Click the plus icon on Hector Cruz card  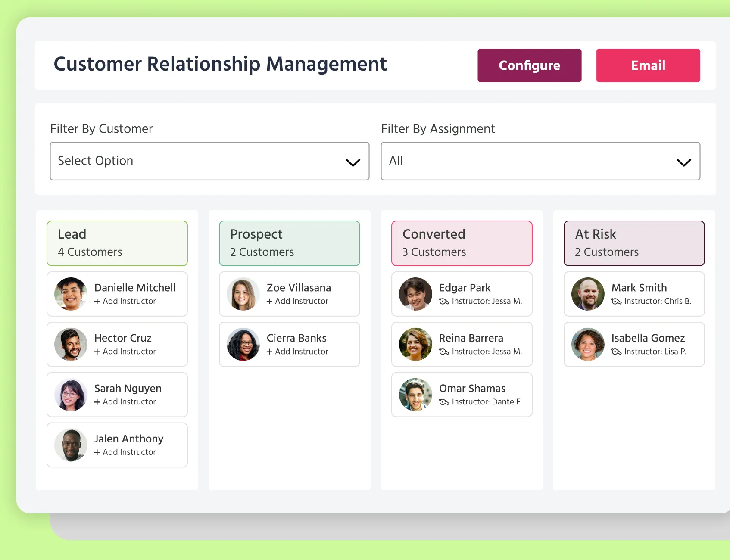pyautogui.click(x=97, y=352)
